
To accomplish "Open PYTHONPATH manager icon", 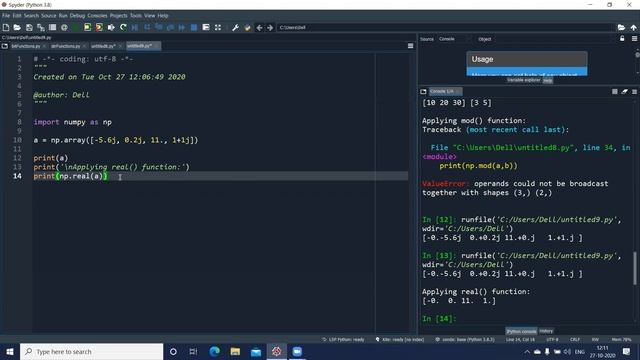I will point(247,27).
